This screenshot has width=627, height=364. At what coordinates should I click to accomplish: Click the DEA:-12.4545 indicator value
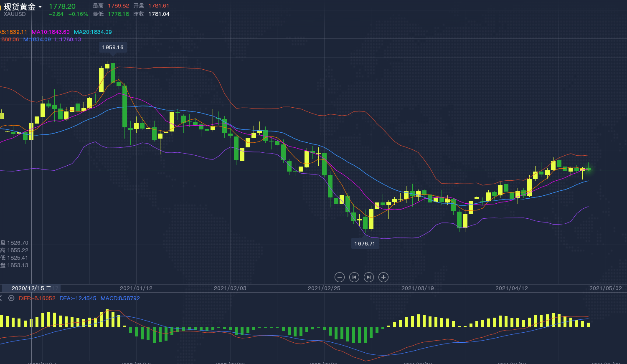(78, 298)
